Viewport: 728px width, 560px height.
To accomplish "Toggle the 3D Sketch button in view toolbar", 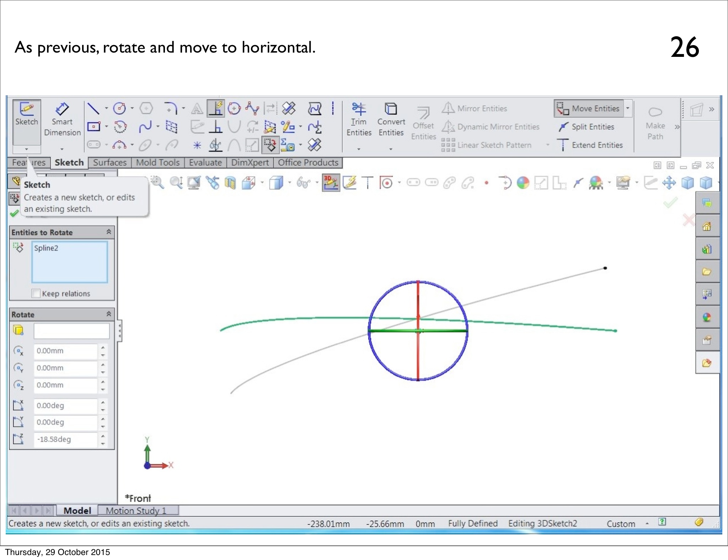I will pyautogui.click(x=331, y=183).
